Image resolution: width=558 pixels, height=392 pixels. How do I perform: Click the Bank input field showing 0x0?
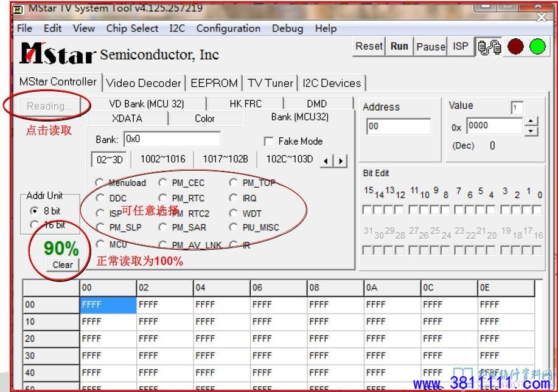tap(172, 139)
